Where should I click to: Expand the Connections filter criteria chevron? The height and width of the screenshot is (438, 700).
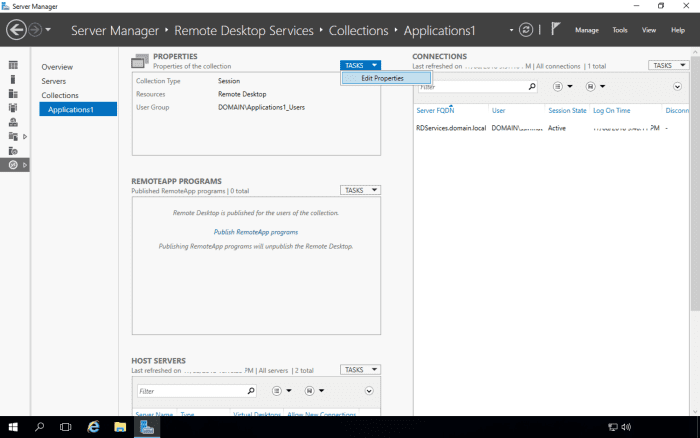(x=677, y=86)
